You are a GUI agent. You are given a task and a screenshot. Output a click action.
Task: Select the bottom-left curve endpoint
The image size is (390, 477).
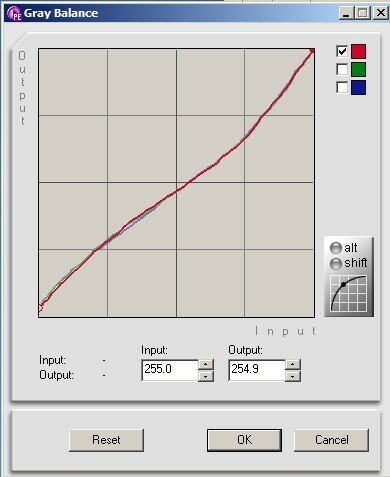point(40,307)
